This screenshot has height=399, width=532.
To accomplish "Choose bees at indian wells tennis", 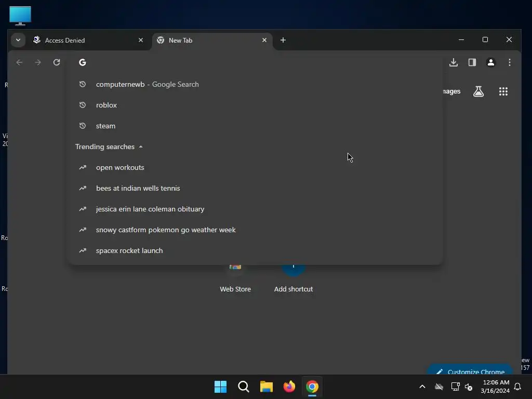I will click(256, 188).
